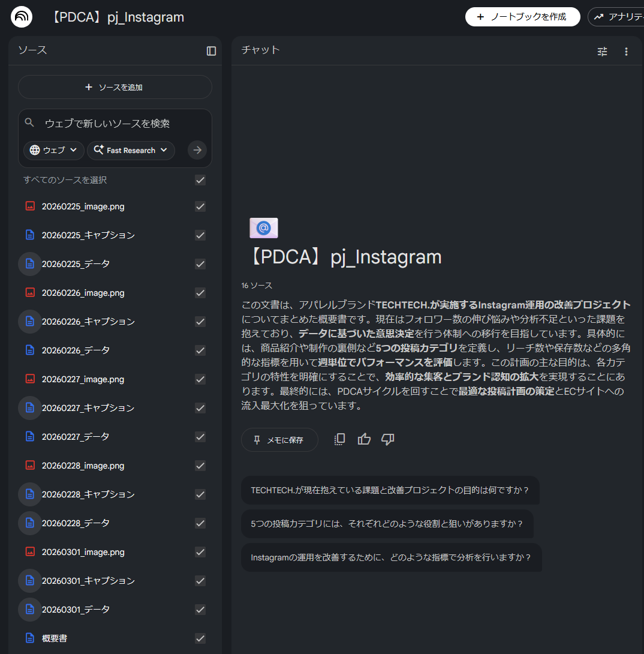Open the chat settings sliders icon

click(x=602, y=52)
